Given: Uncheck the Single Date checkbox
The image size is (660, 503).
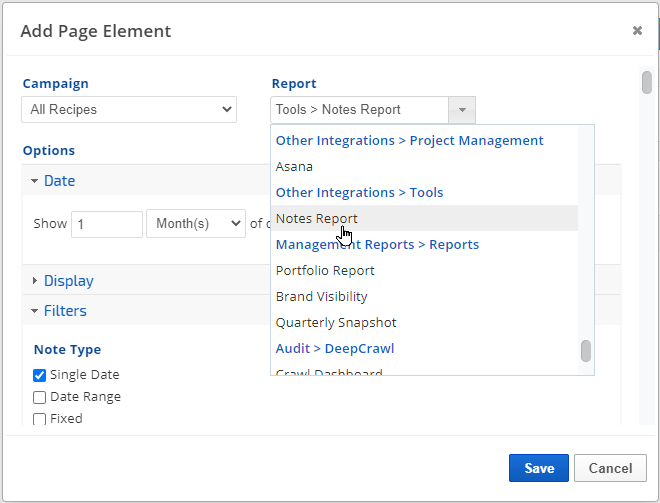Looking at the screenshot, I should 40,375.
